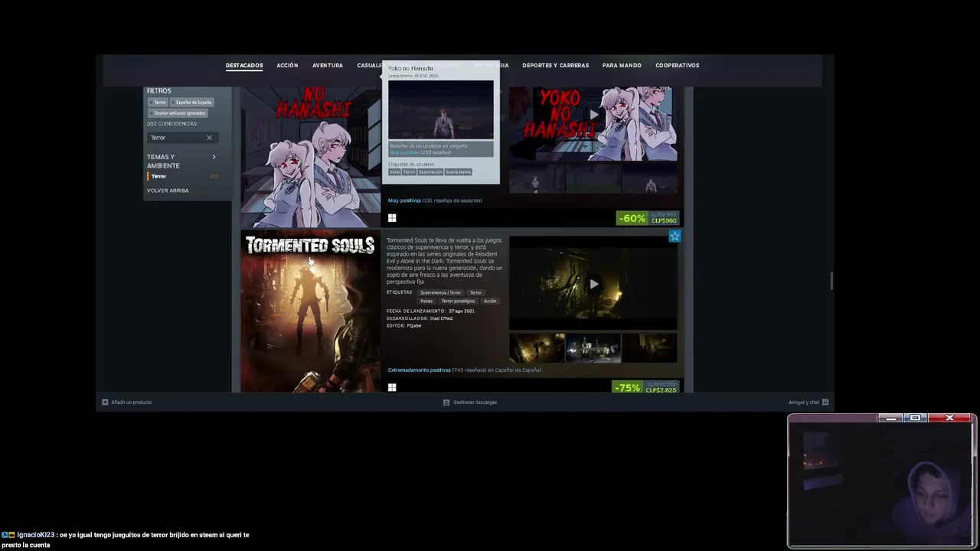This screenshot has width=980, height=551.
Task: Click the Volver arriba link
Action: coord(168,191)
